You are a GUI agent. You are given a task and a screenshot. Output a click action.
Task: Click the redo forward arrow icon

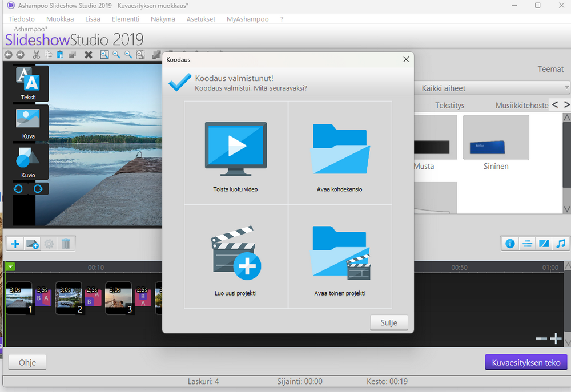click(x=21, y=55)
